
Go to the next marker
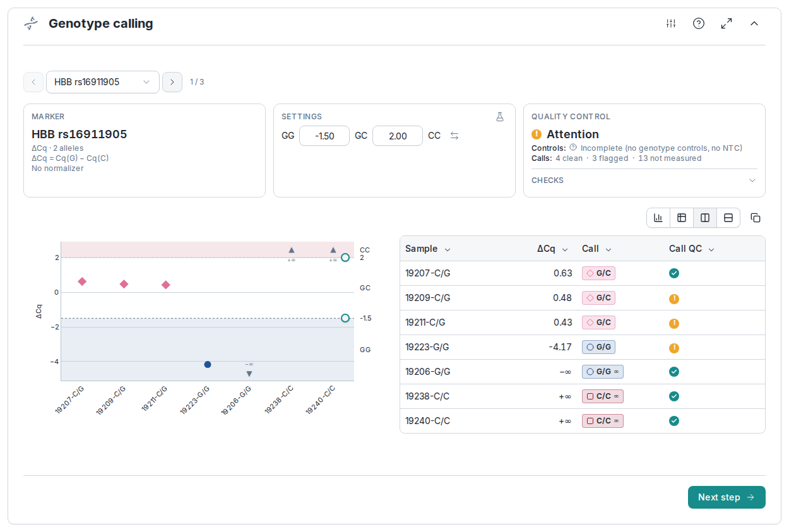pyautogui.click(x=172, y=82)
